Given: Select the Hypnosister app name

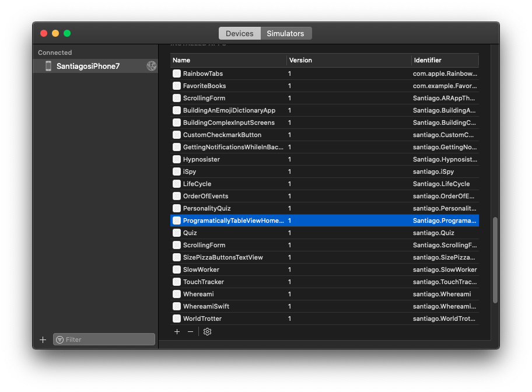Looking at the screenshot, I should click(x=201, y=159).
